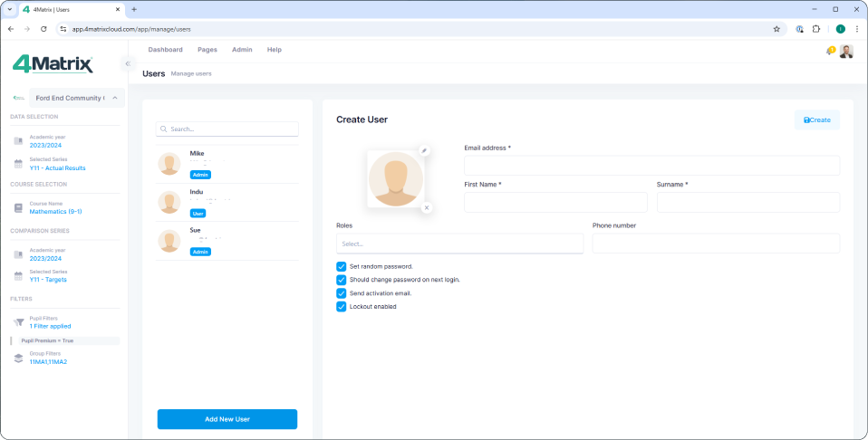Click the Group Filters layers icon
Screen dimensions: 868x440
18,358
